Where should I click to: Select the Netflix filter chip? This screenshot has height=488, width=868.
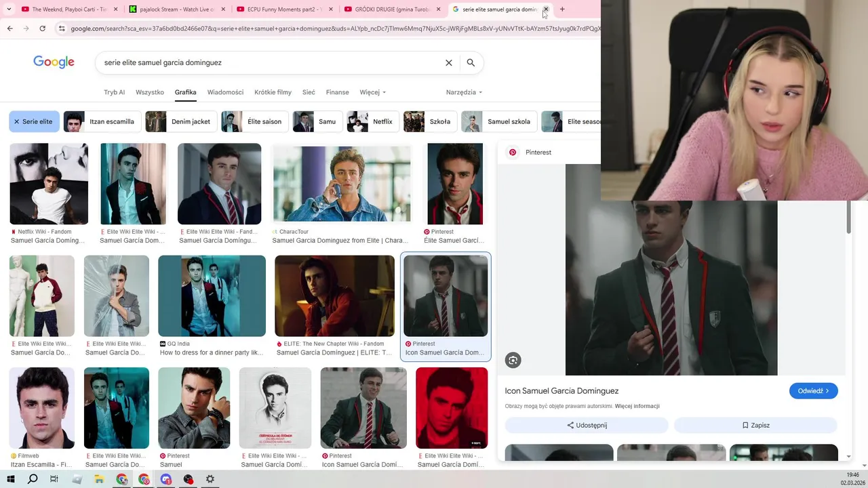(373, 122)
